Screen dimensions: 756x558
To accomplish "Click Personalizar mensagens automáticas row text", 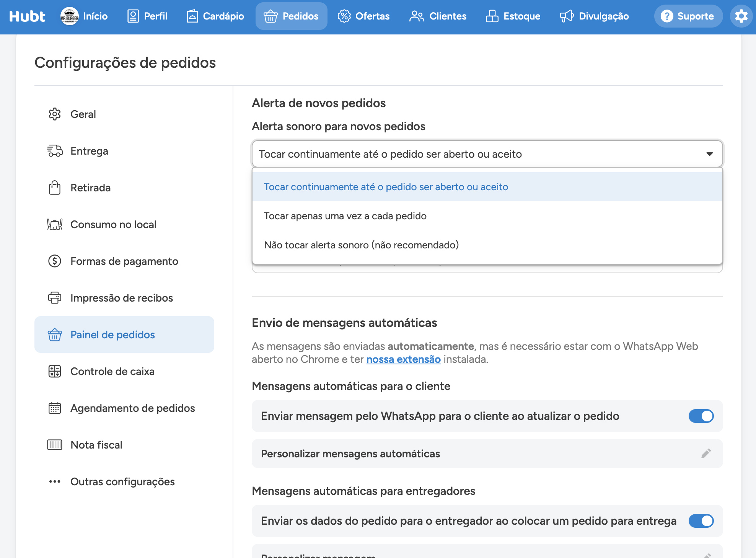I will coord(350,454).
